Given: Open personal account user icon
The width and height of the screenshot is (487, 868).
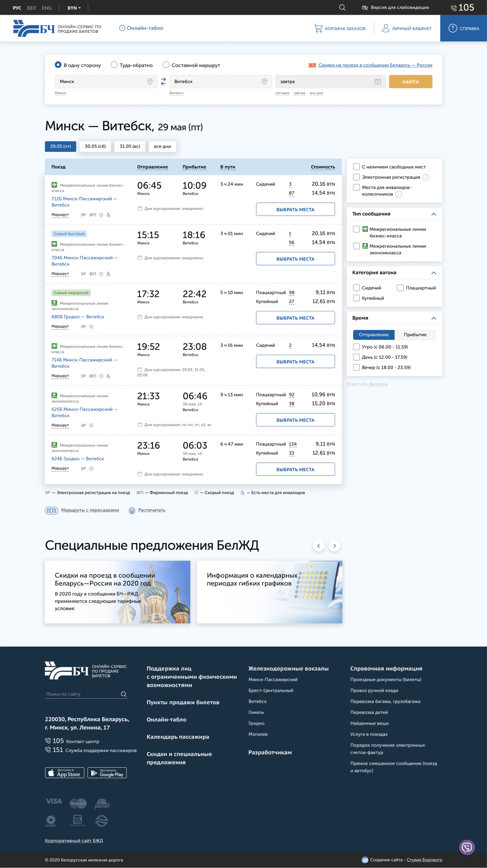Looking at the screenshot, I should click(385, 28).
